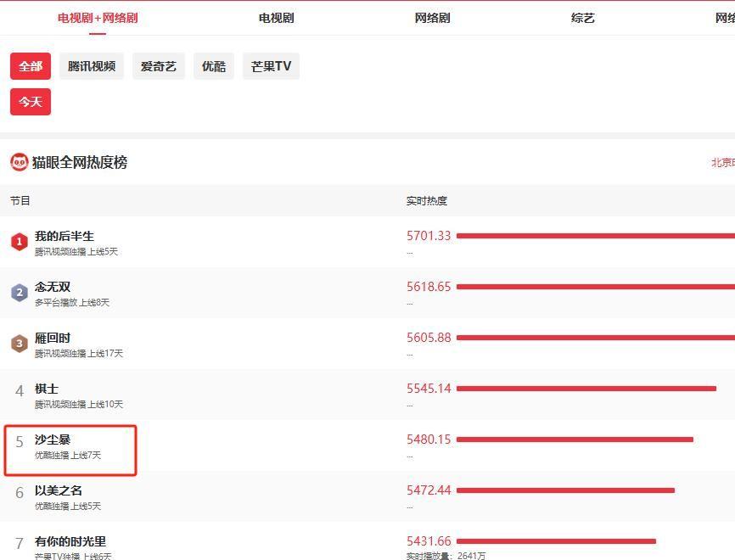The height and width of the screenshot is (560, 735).
Task: Click the rank 2 blue badge
Action: 20,293
